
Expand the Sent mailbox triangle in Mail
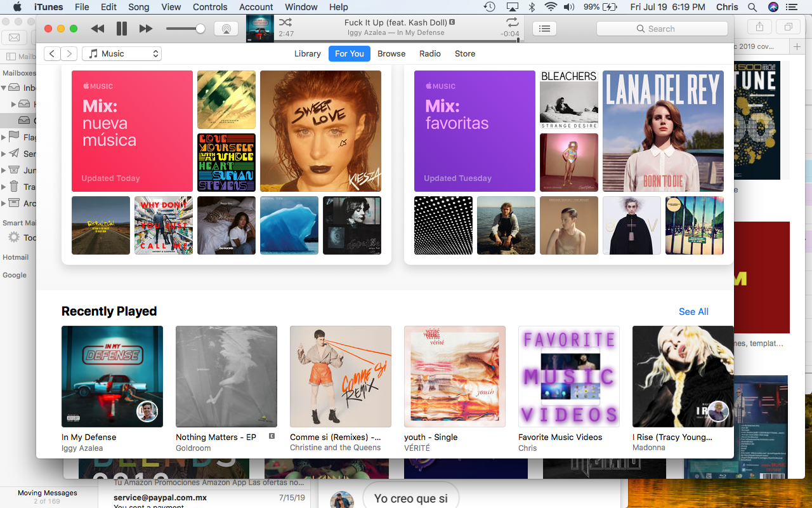[4, 154]
